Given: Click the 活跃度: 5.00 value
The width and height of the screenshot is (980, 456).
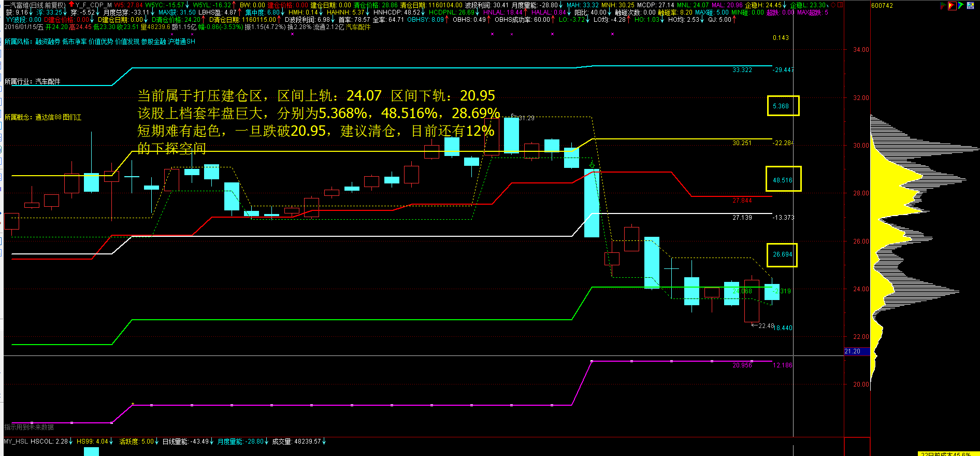Looking at the screenshot, I should [x=136, y=441].
